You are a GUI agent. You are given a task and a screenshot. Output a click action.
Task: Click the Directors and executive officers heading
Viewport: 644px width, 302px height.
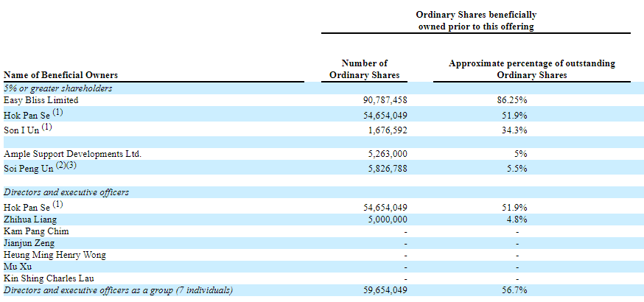[66, 192]
